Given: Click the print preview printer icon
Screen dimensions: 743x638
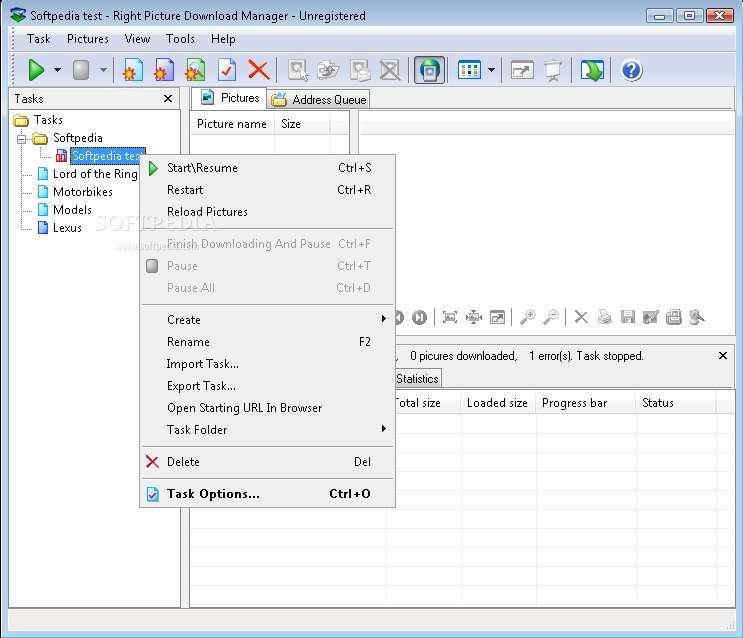Looking at the screenshot, I should click(673, 317).
